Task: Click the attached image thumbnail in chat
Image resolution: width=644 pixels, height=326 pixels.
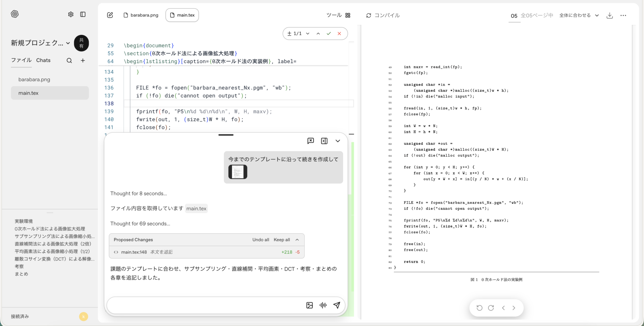Action: [238, 172]
